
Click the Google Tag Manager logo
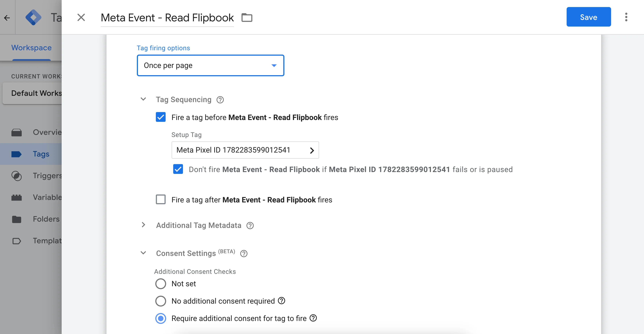tap(33, 18)
